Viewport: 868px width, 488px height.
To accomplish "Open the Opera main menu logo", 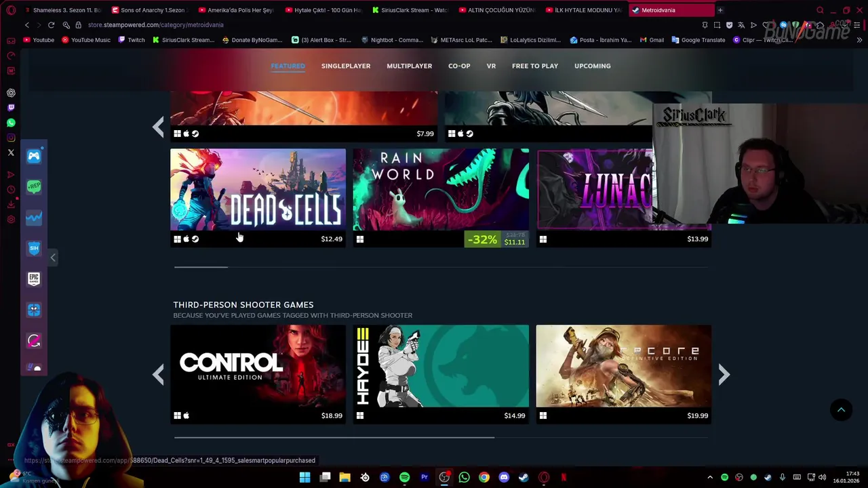I will (x=11, y=10).
